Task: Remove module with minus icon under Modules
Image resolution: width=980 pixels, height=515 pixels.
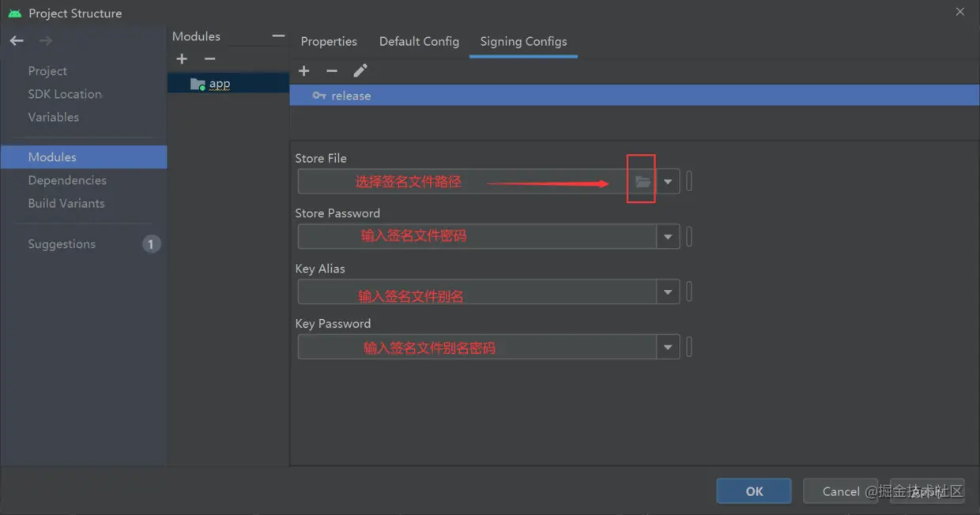Action: [x=209, y=59]
